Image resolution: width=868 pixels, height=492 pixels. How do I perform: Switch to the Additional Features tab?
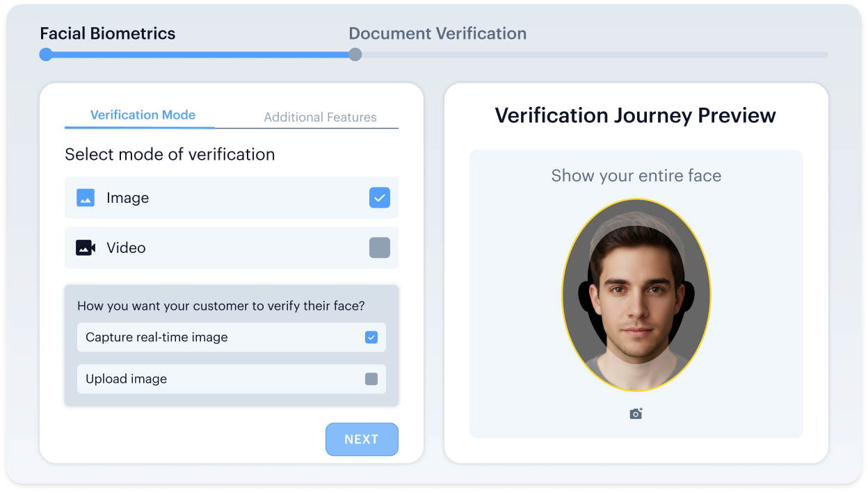320,117
